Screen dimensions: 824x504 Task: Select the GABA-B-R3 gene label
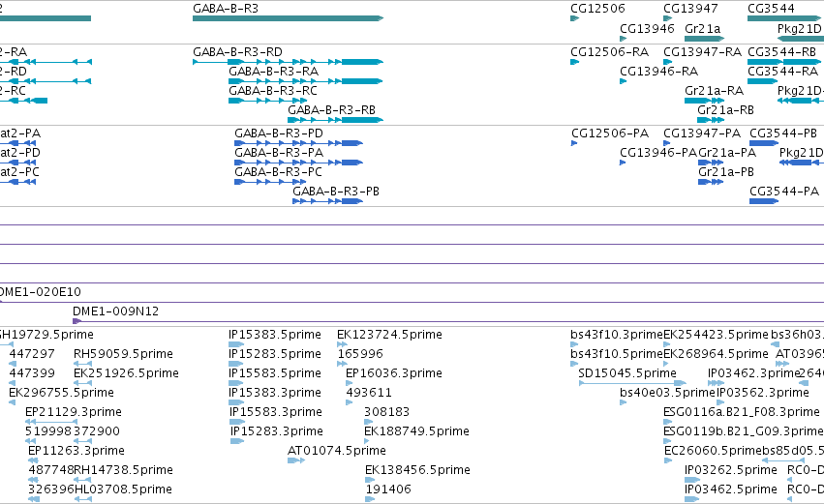coord(226,9)
